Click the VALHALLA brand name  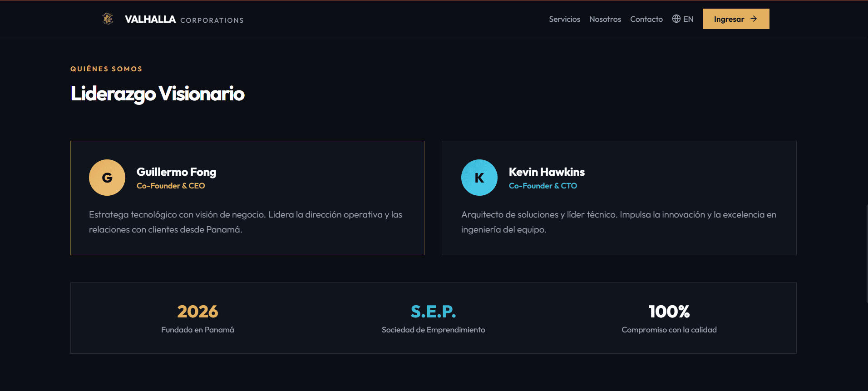pos(150,19)
